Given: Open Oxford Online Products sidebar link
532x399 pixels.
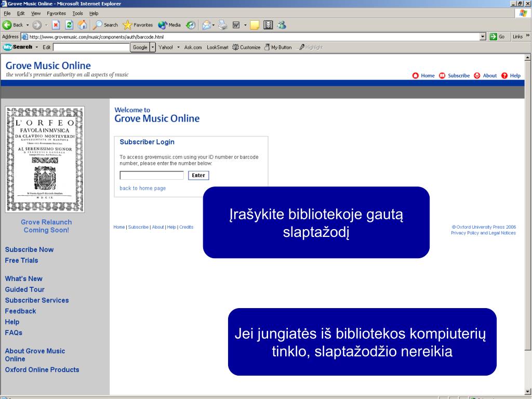Looking at the screenshot, I should 42,370.
